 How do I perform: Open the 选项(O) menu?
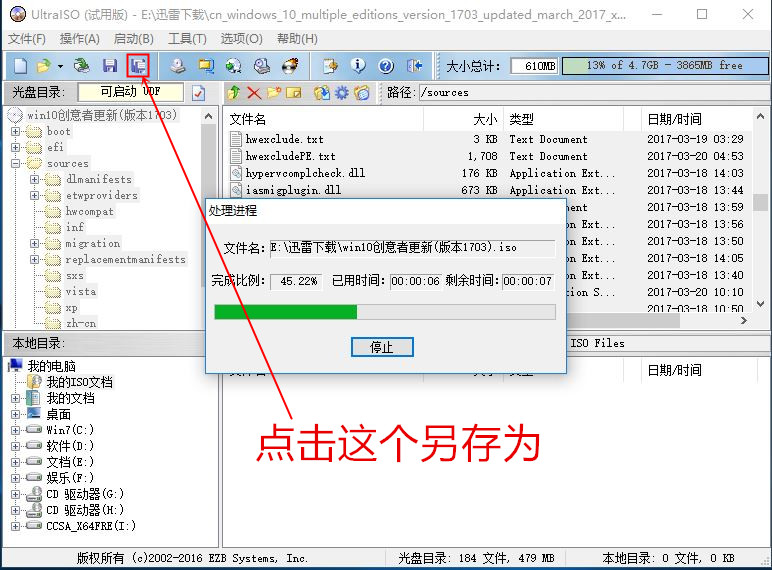[241, 38]
